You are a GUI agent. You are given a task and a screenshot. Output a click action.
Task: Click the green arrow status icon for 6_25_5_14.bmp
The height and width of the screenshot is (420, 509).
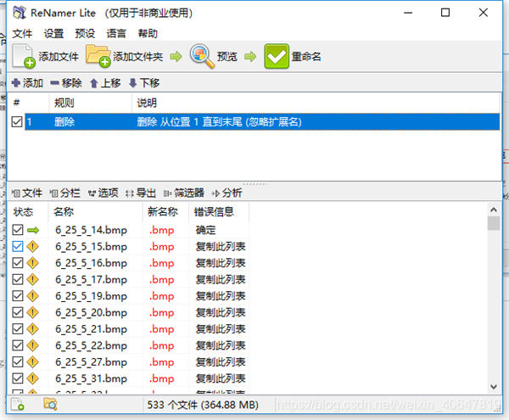33,231
